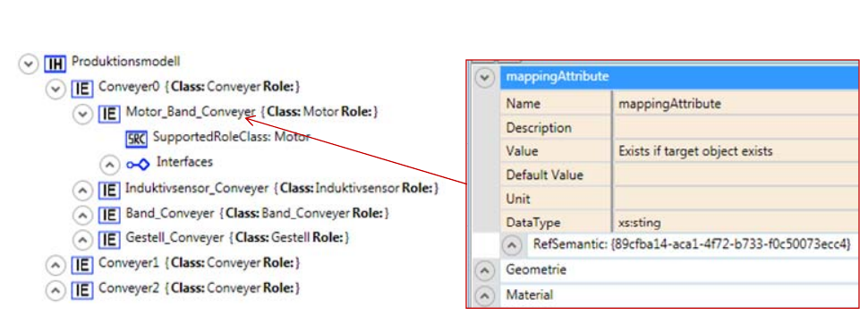The width and height of the screenshot is (868, 324).
Task: Click the mappingAttribute blue header
Action: (679, 78)
